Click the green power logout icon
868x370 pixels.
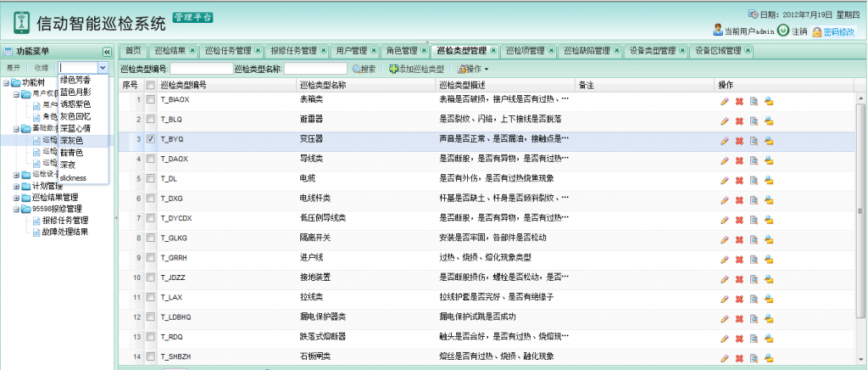[x=782, y=31]
